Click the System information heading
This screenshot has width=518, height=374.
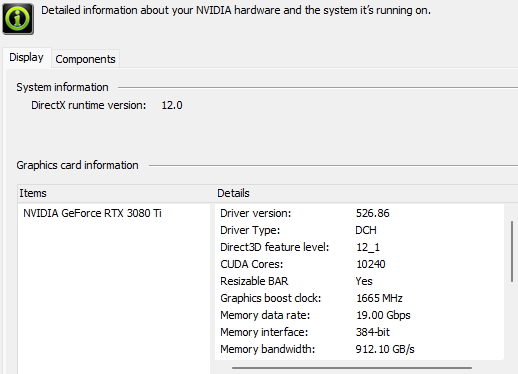[x=62, y=87]
